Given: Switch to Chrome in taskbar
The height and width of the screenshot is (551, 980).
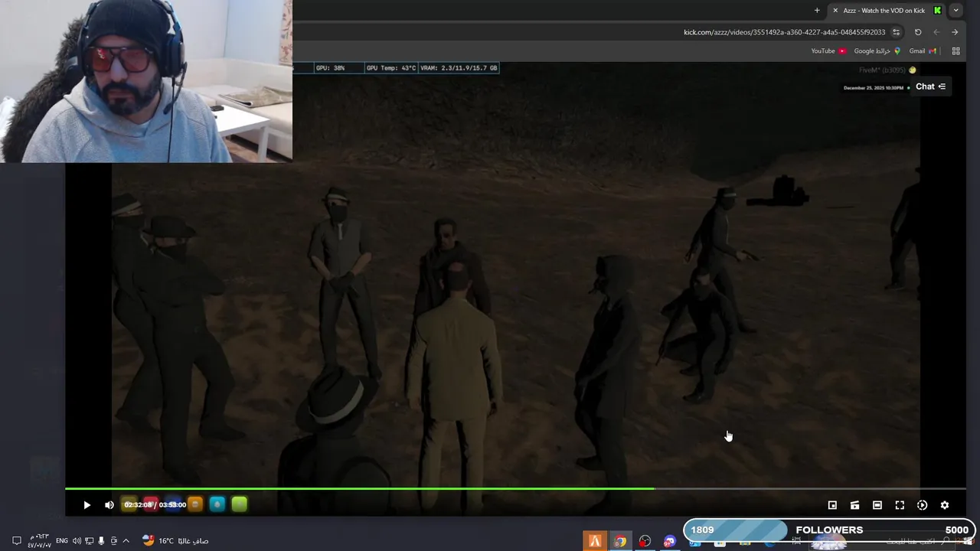Looking at the screenshot, I should pyautogui.click(x=620, y=541).
